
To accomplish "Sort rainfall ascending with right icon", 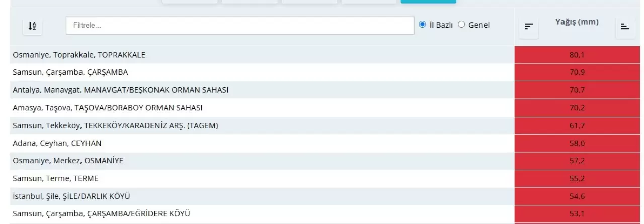I will point(625,27).
